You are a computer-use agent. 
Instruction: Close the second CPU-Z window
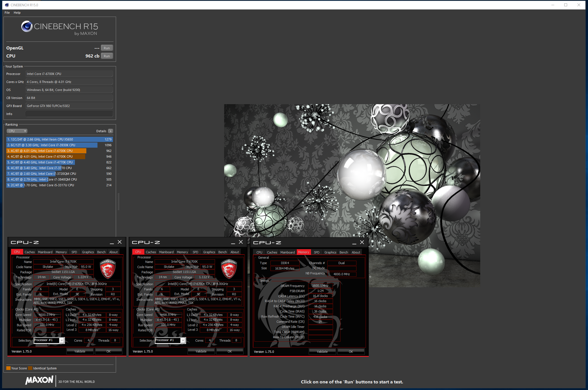(241, 242)
